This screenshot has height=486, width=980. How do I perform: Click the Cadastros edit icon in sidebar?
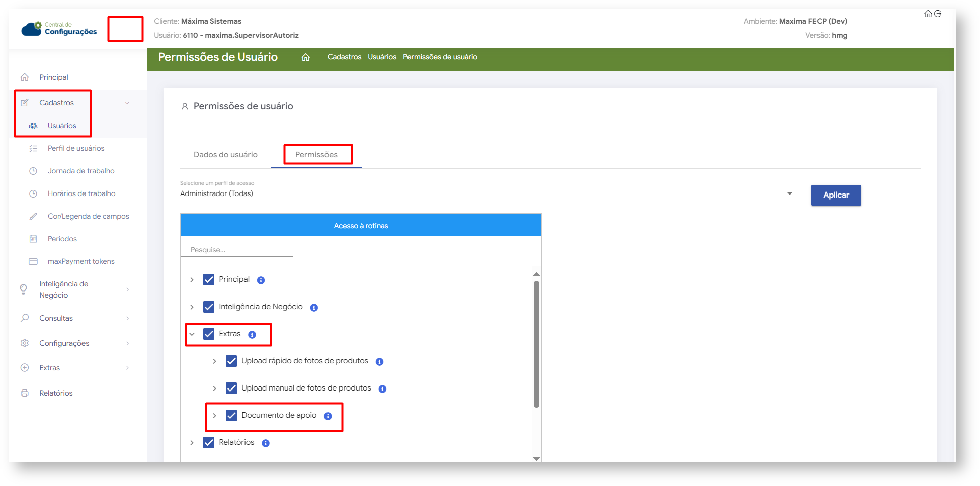[x=25, y=103]
